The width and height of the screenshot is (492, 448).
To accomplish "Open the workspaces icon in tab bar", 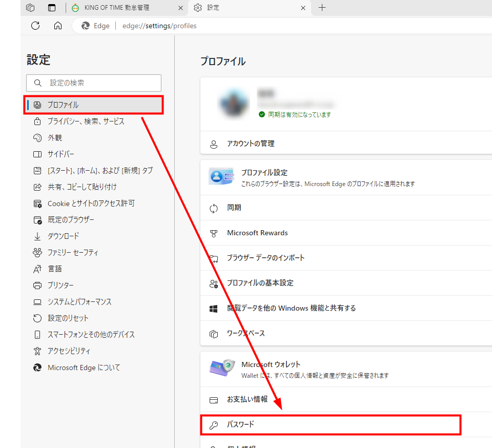I will pos(30,8).
